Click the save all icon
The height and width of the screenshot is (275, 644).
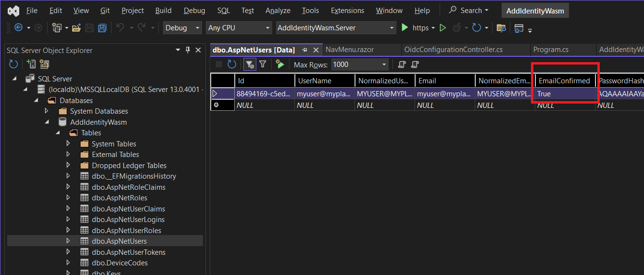[102, 28]
